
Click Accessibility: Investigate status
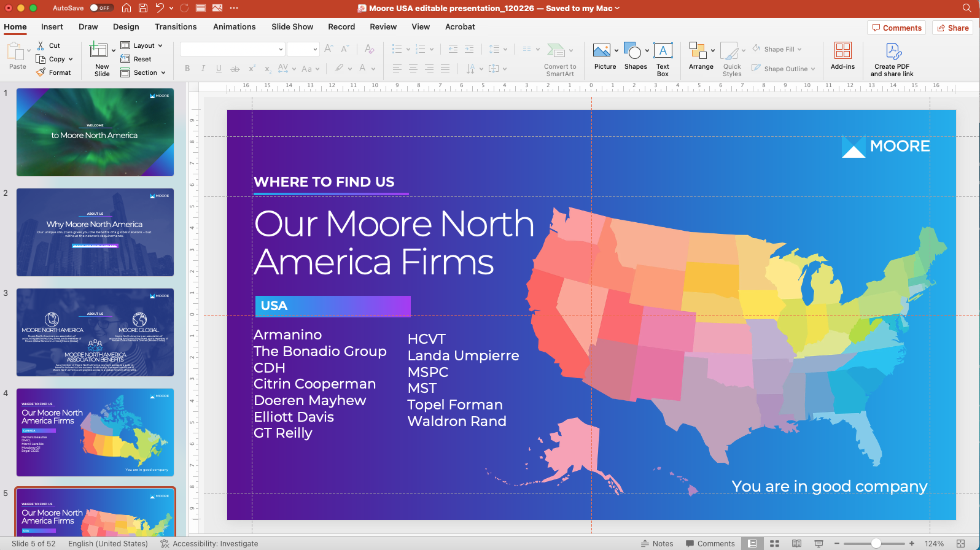(x=209, y=543)
